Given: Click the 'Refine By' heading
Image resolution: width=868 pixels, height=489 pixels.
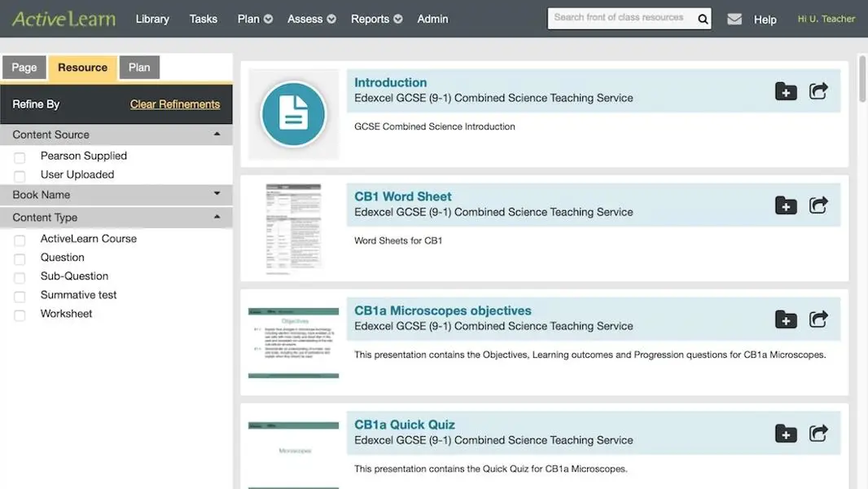Looking at the screenshot, I should (36, 104).
